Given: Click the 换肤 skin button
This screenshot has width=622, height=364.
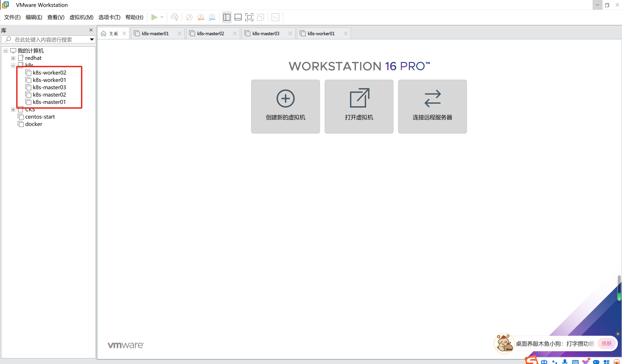Looking at the screenshot, I should [x=606, y=343].
